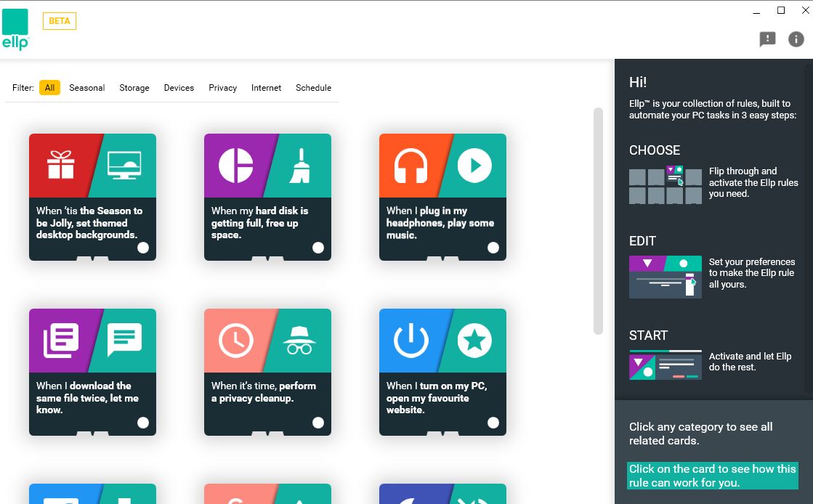Viewport: 813px width, 504px height.
Task: Click the BETA badge
Action: [x=60, y=21]
